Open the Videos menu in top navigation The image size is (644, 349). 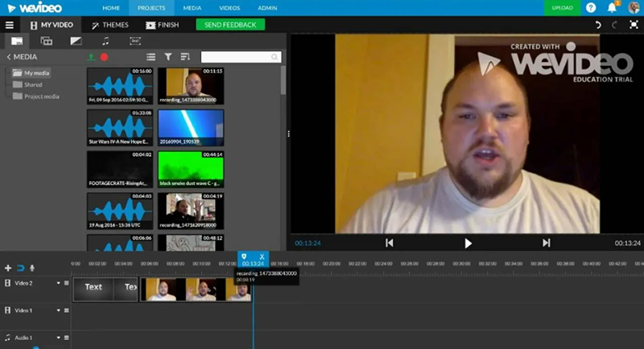click(231, 7)
